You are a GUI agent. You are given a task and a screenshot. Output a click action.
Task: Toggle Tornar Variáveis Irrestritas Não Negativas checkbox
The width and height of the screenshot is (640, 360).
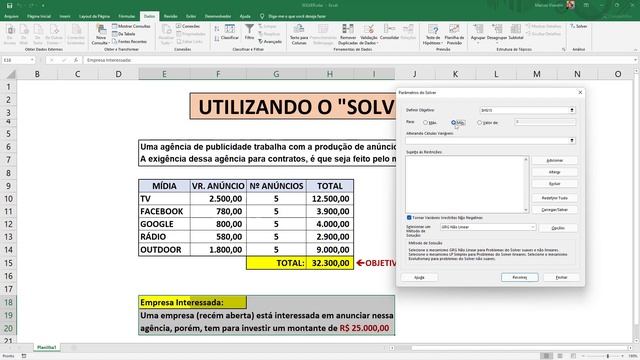coord(409,218)
